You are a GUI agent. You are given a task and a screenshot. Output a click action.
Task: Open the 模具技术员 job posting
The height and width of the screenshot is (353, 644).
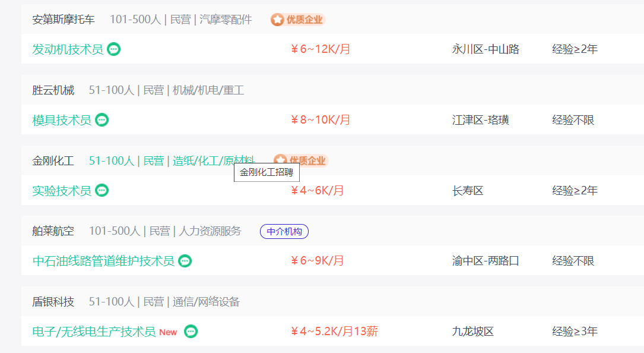[62, 120]
